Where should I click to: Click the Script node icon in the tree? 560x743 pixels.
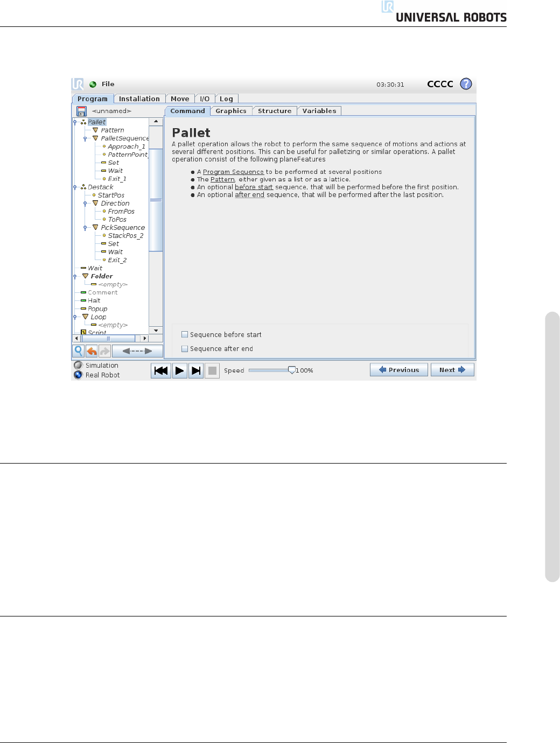tap(83, 333)
